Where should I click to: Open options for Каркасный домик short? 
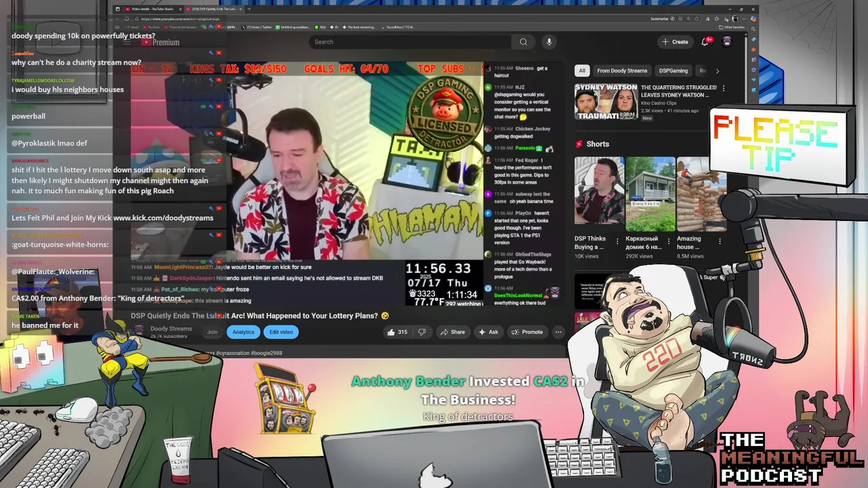(x=668, y=241)
